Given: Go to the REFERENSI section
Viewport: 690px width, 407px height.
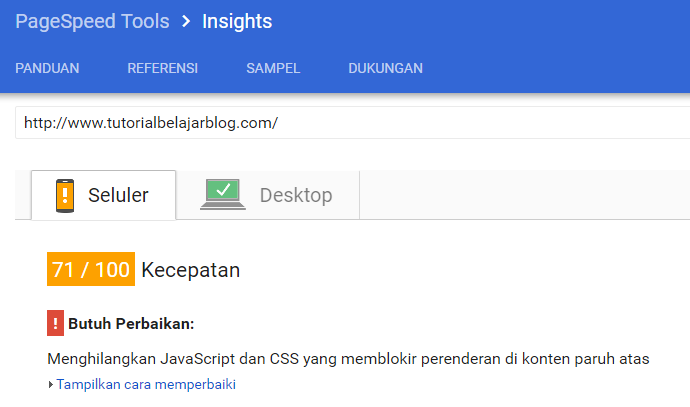Looking at the screenshot, I should pos(162,69).
